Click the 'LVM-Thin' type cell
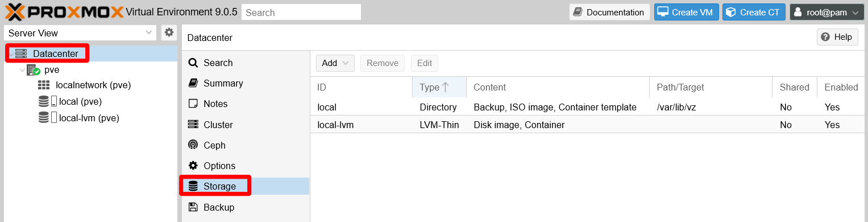This screenshot has height=222, width=868. coord(439,125)
